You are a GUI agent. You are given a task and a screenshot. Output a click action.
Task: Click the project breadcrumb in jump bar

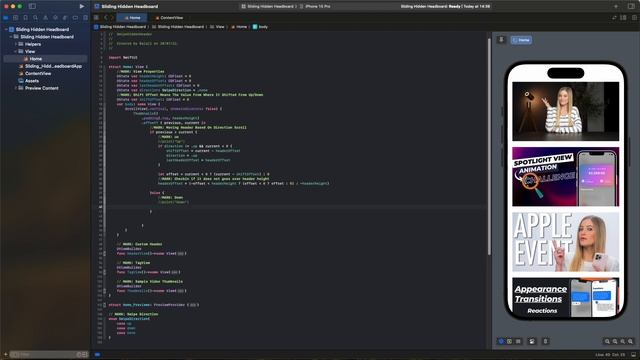[x=120, y=27]
